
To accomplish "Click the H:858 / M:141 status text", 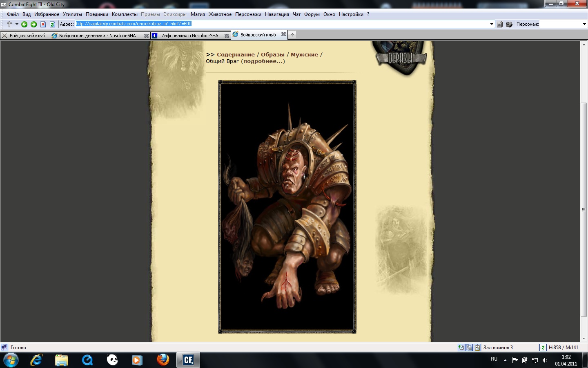I will coord(563,348).
